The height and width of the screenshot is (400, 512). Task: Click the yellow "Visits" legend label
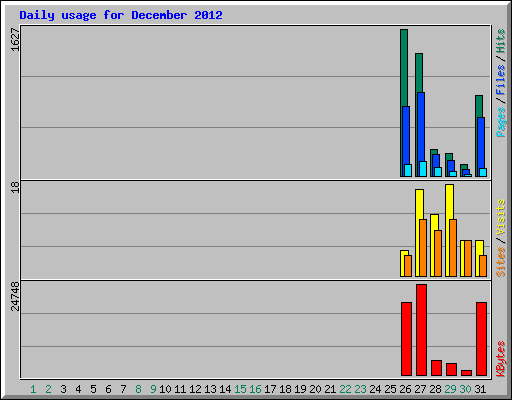(x=500, y=218)
